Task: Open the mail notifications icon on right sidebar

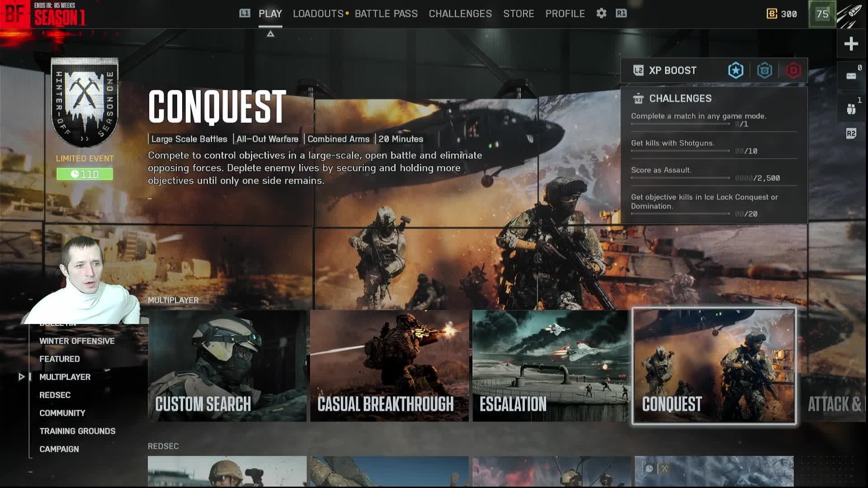Action: point(851,75)
